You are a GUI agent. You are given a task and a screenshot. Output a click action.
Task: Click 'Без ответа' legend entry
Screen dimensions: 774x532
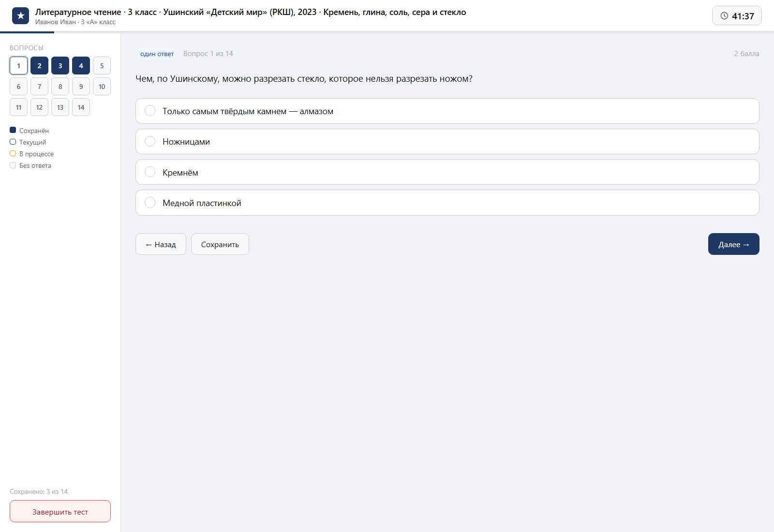tap(30, 165)
